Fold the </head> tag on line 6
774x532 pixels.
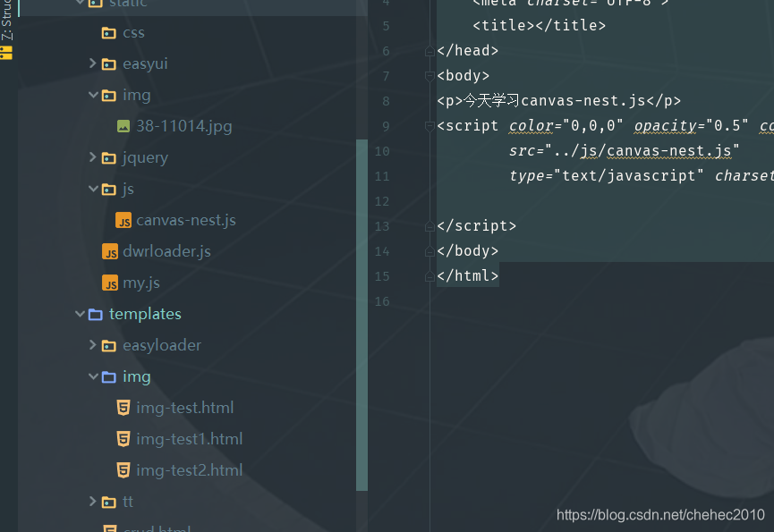(430, 51)
